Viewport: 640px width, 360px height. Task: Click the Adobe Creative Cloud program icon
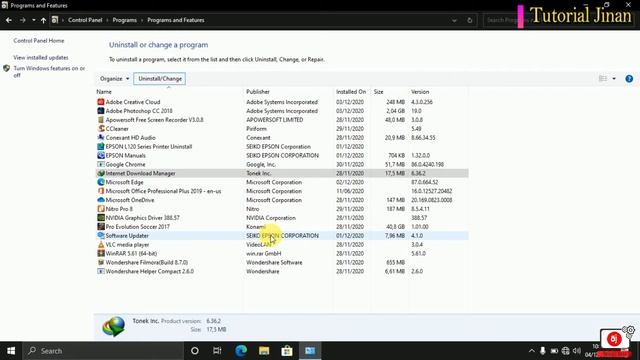tap(101, 102)
